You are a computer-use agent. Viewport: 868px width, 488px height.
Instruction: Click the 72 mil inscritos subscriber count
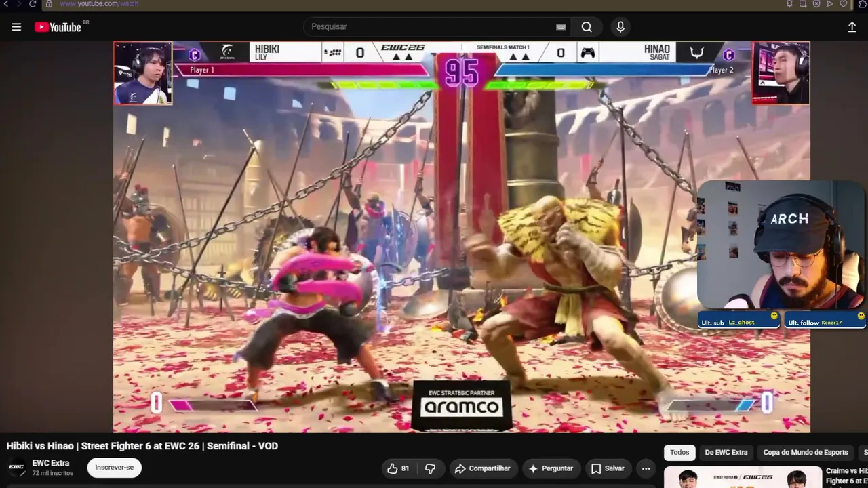point(53,473)
